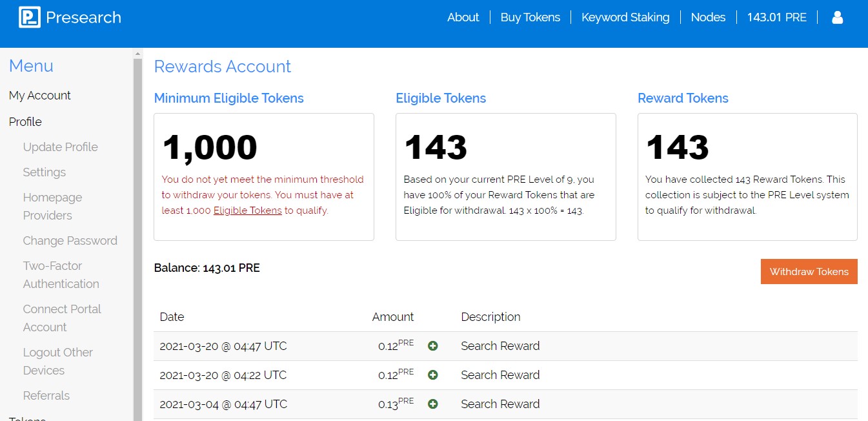868x421 pixels.
Task: Click the Date column header
Action: pyautogui.click(x=172, y=317)
